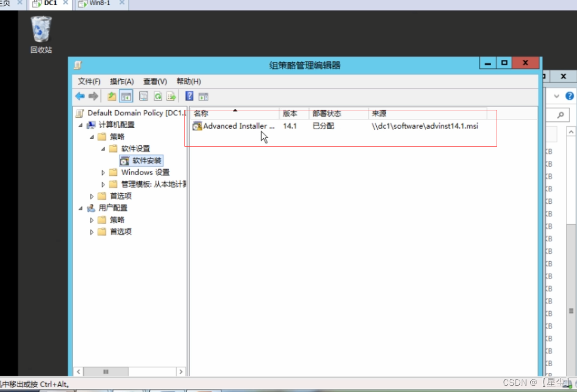
Task: Click the 14.1 version cell
Action: [x=290, y=126]
